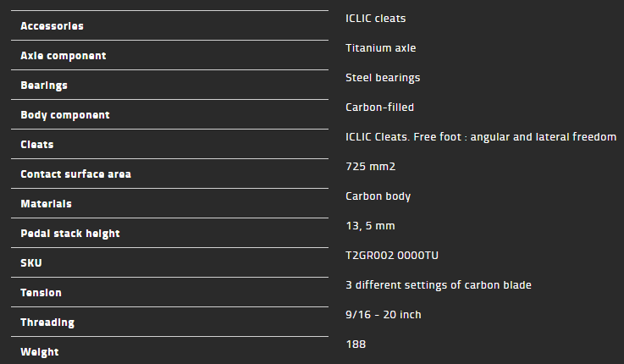Select the carbon blade settings text
This screenshot has width=624, height=364.
[x=439, y=284]
